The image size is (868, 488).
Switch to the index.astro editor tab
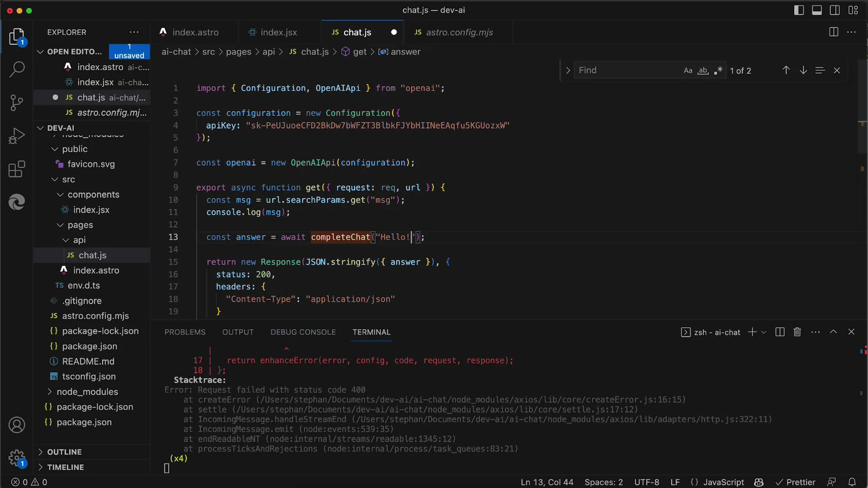(x=195, y=33)
